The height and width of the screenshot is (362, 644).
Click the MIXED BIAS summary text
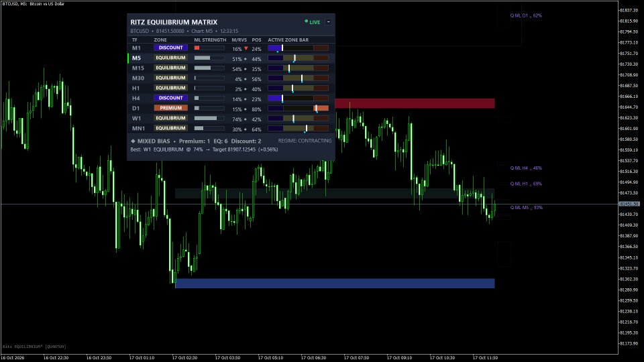tap(154, 141)
